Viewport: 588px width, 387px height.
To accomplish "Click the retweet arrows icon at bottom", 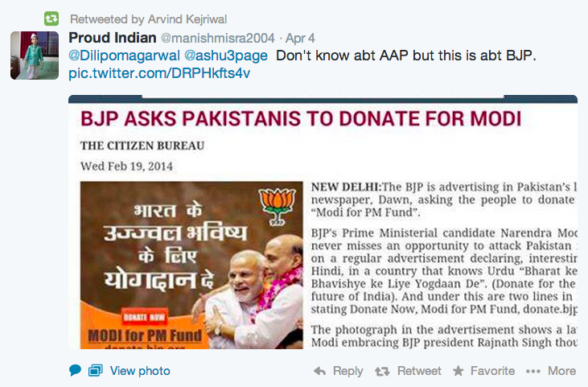I will click(x=382, y=371).
